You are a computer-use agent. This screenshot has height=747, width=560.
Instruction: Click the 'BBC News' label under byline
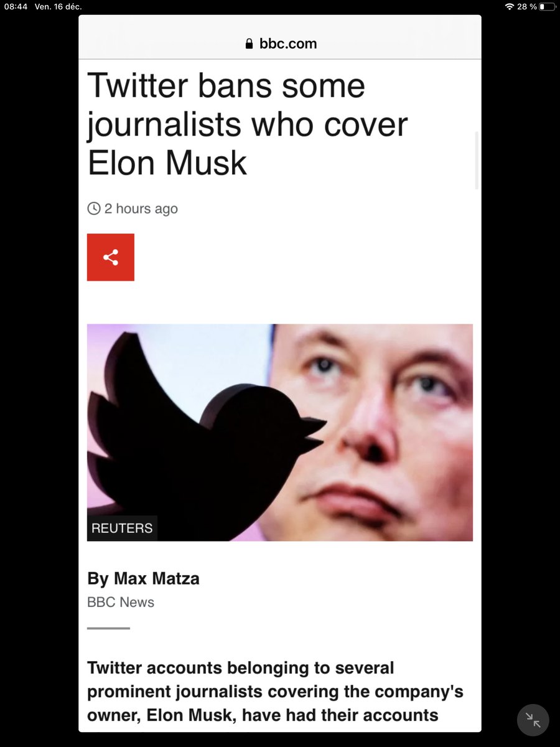pos(121,602)
